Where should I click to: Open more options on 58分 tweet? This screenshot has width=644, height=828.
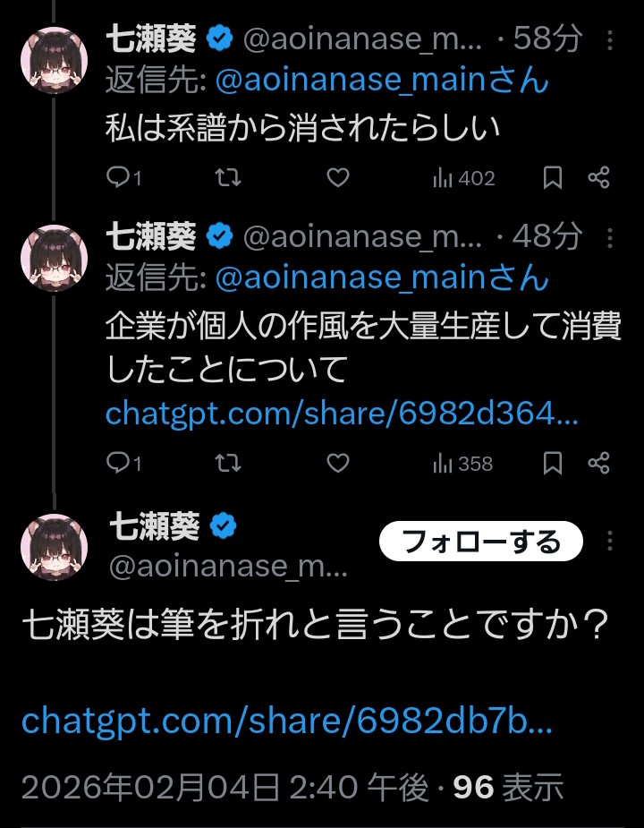click(x=610, y=40)
